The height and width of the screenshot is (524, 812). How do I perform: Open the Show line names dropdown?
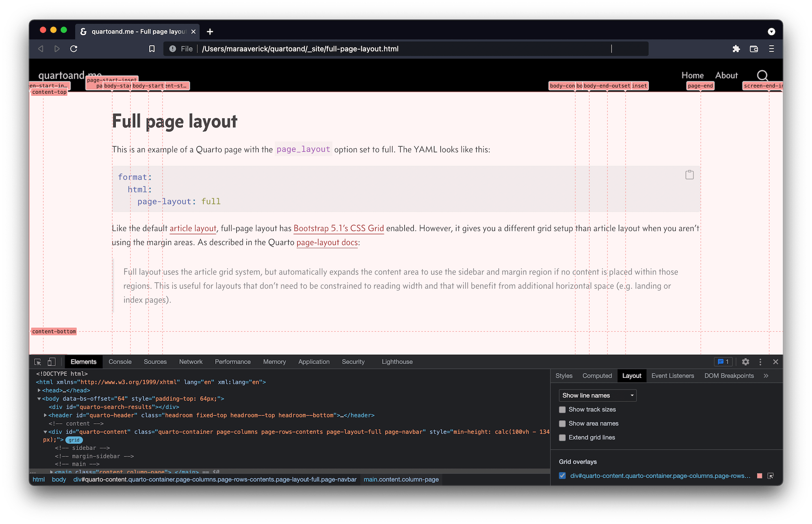click(597, 395)
